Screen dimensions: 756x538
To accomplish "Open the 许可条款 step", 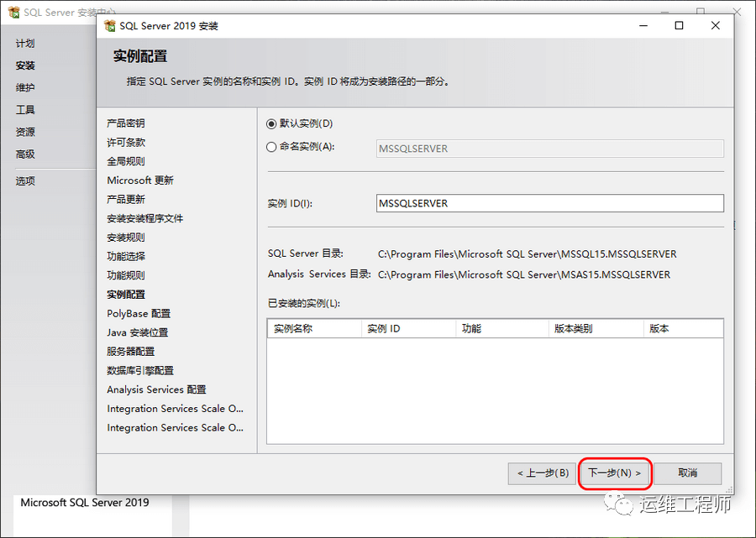I will 126,143.
